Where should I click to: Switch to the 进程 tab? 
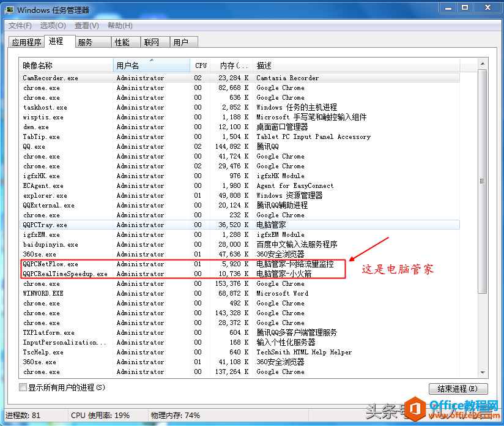click(59, 41)
